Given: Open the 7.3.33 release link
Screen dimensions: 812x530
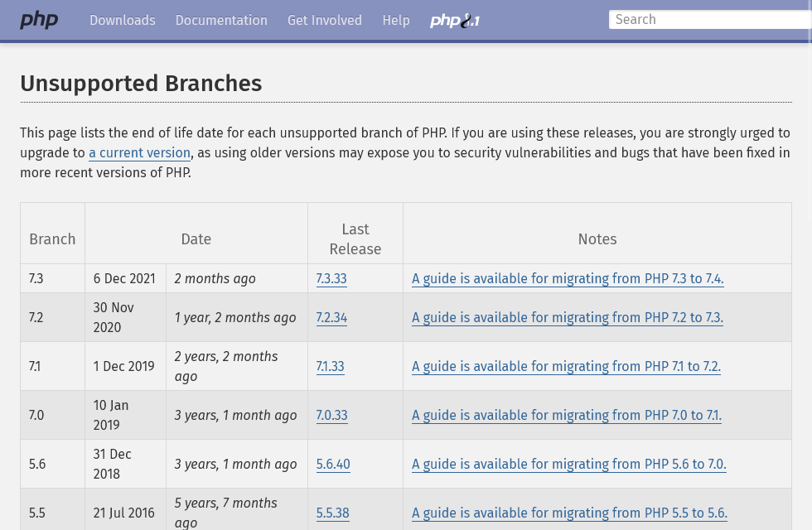Looking at the screenshot, I should coord(331,278).
